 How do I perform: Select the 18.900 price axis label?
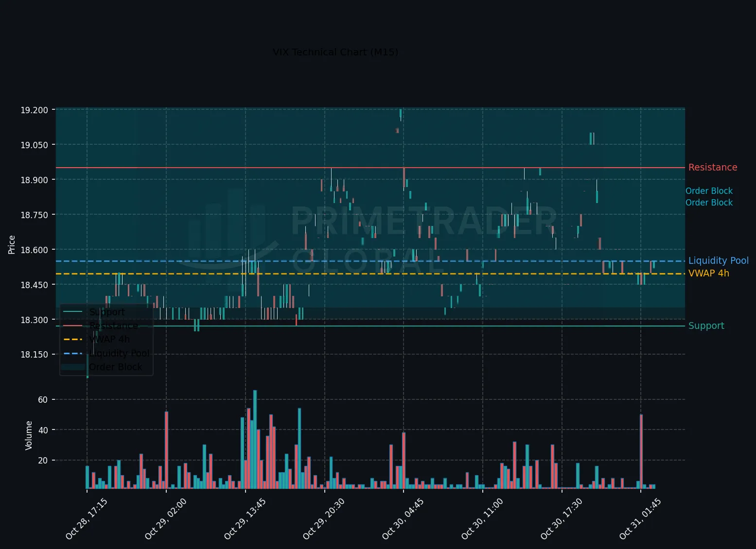(x=34, y=180)
